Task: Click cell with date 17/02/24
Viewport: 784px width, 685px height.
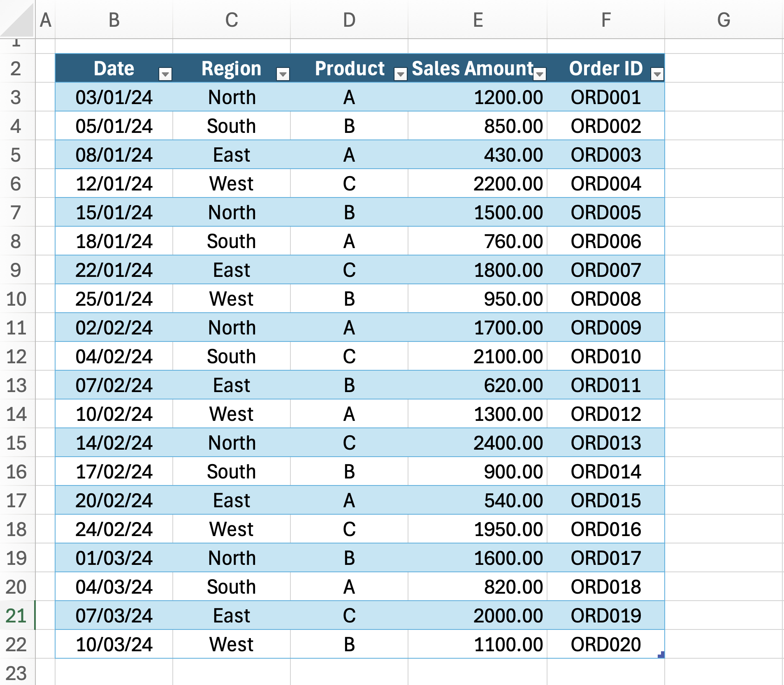Action: click(114, 471)
